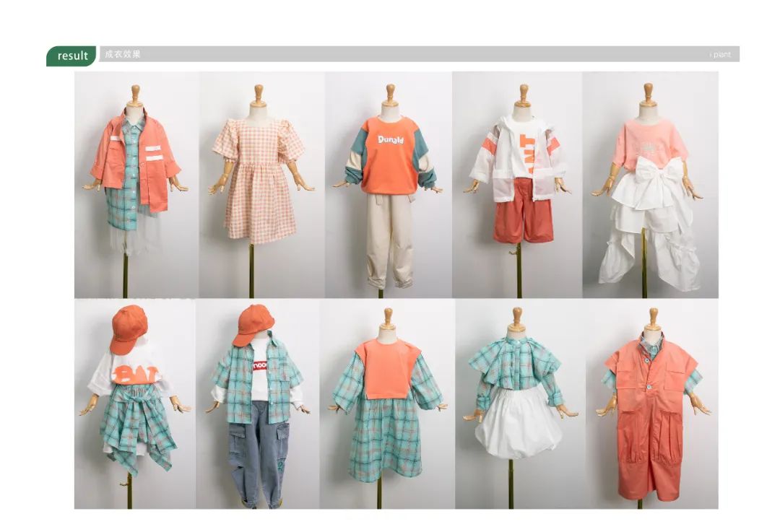Click the green "result" label
The image size is (780, 532).
tap(71, 56)
